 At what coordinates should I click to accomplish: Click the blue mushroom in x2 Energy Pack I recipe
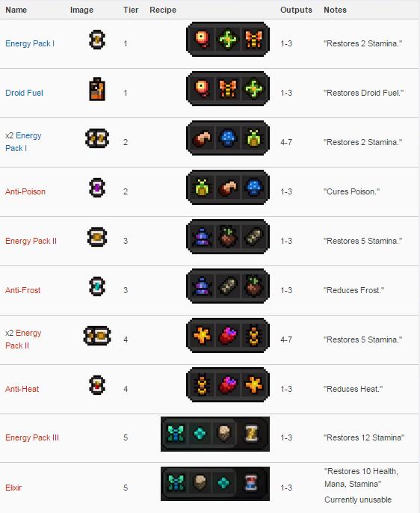tap(227, 138)
